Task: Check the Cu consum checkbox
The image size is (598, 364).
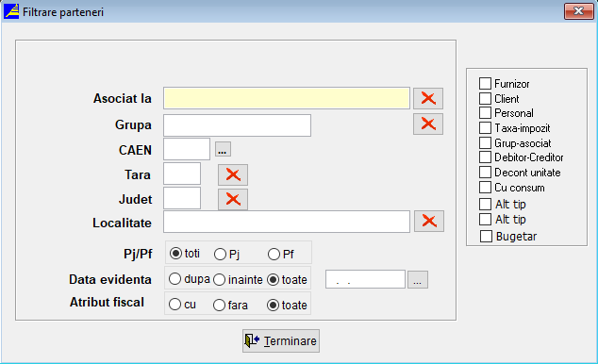Action: (x=485, y=187)
